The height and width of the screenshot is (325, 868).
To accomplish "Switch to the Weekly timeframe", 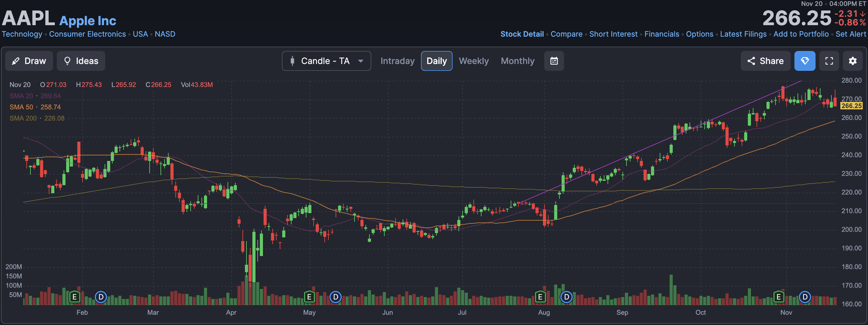I will pyautogui.click(x=473, y=61).
